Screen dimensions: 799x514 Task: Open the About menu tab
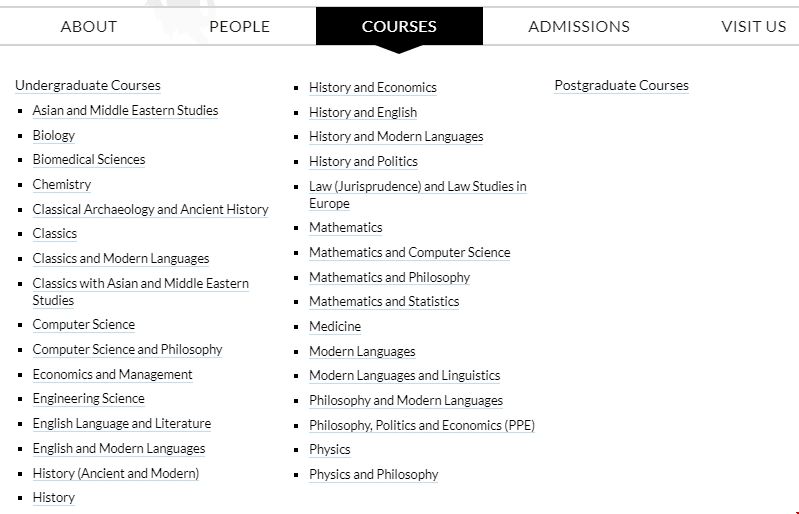click(x=89, y=26)
